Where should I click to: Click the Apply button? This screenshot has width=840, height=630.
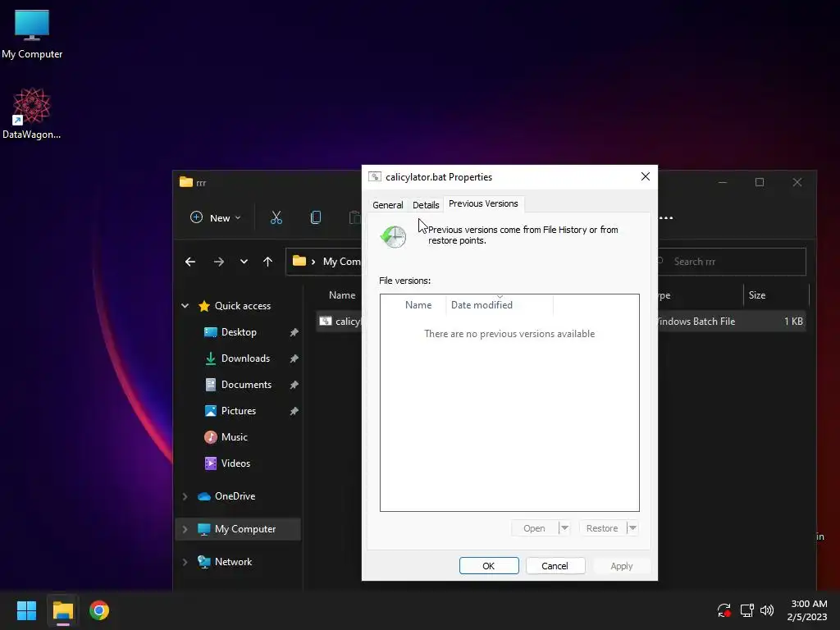622,566
